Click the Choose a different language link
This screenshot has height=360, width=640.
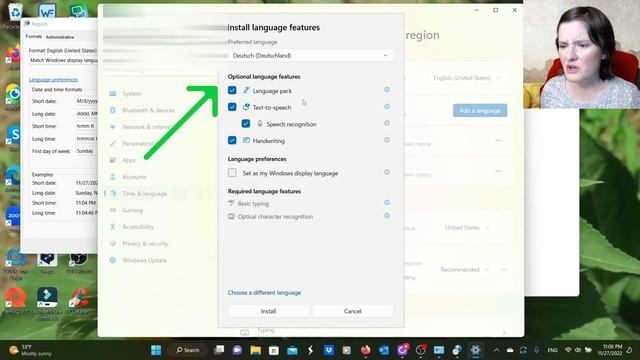coord(264,293)
